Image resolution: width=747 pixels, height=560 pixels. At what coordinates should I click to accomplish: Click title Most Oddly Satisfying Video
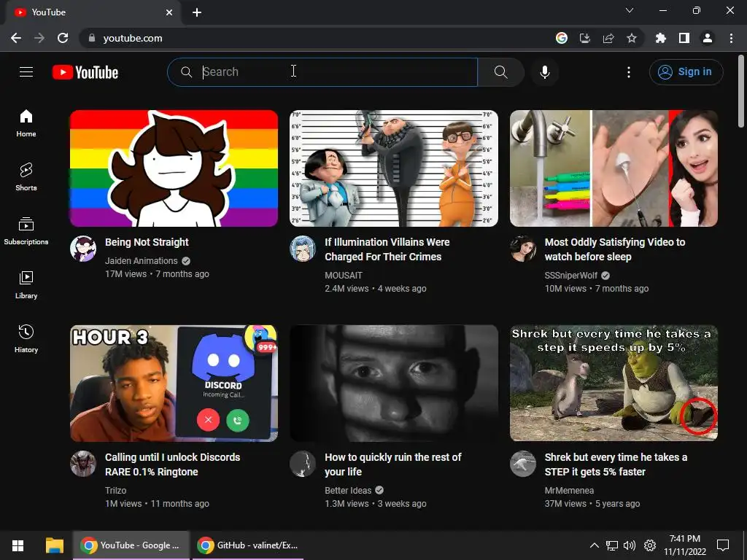coord(614,249)
